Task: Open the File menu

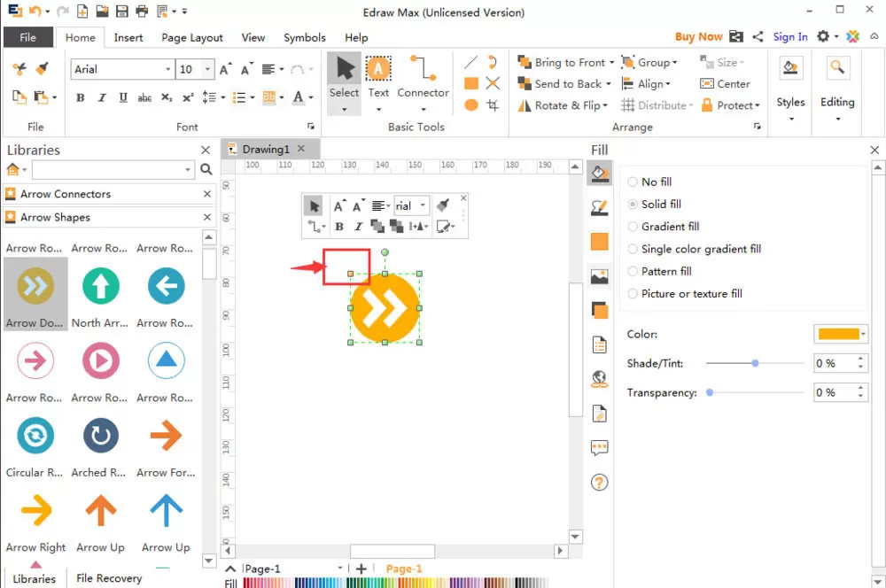Action: (27, 38)
